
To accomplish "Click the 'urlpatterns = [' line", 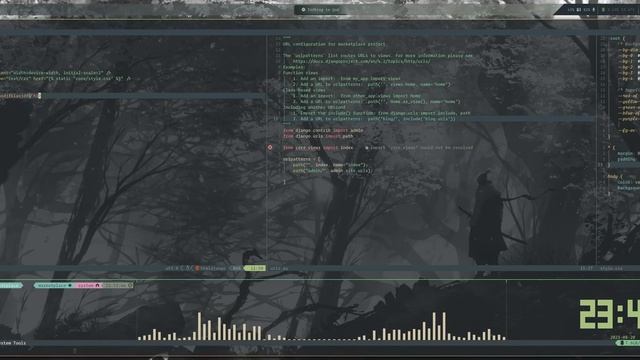I will (302, 159).
